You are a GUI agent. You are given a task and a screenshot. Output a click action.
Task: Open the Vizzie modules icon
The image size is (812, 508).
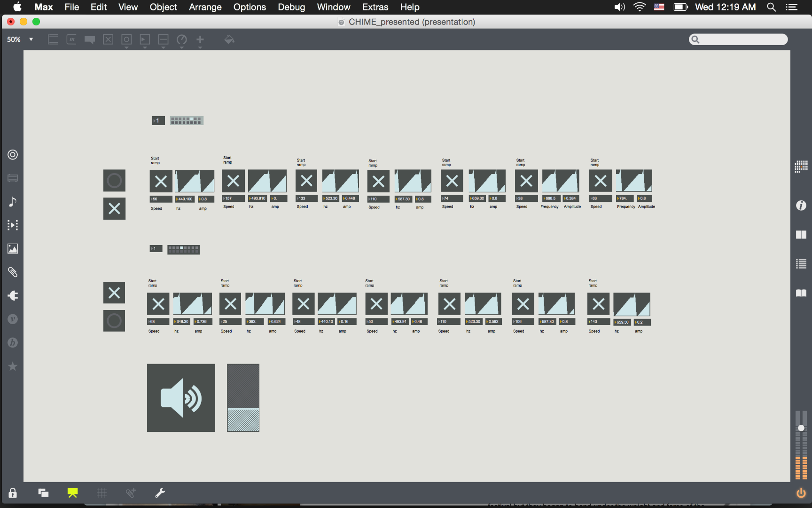13,319
